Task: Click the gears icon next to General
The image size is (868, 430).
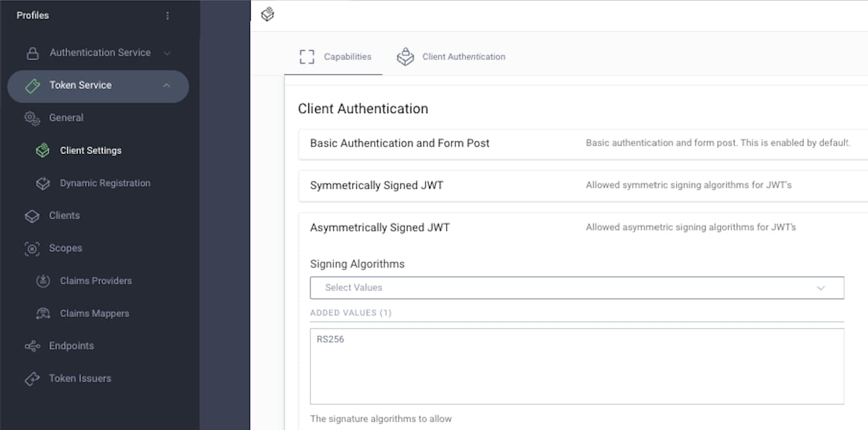Action: [x=32, y=118]
